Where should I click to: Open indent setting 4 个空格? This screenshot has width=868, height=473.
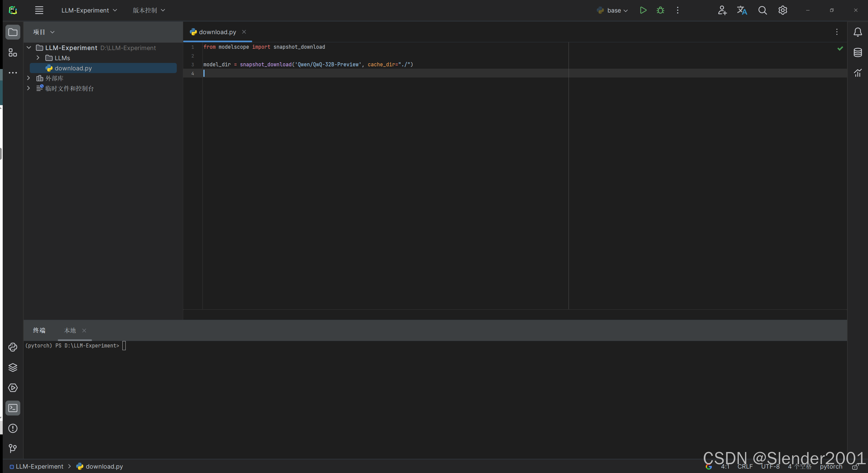800,467
